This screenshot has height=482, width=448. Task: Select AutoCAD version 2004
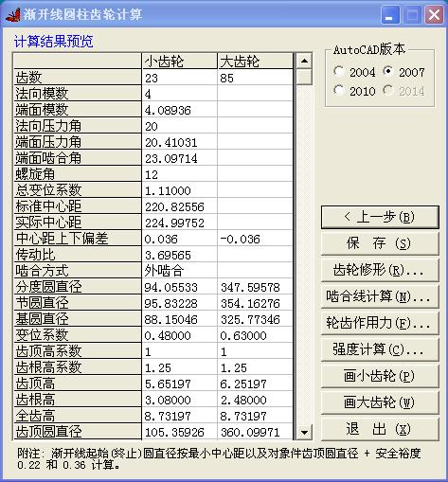339,72
